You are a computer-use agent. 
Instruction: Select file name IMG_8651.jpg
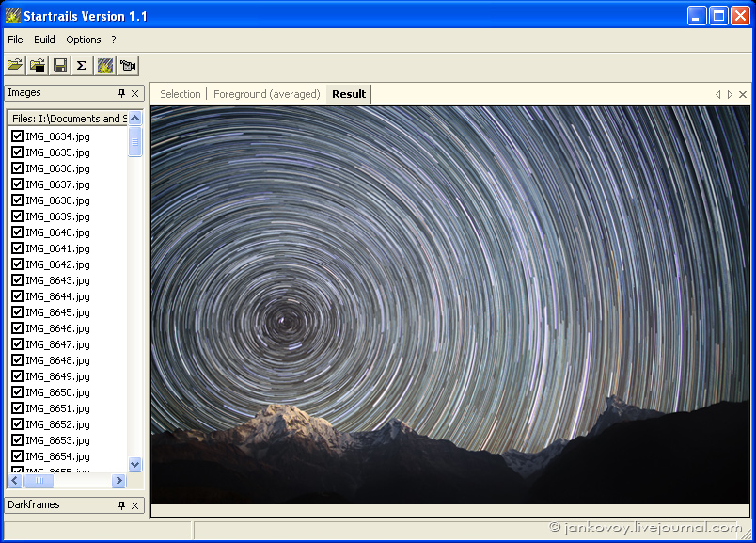(57, 407)
